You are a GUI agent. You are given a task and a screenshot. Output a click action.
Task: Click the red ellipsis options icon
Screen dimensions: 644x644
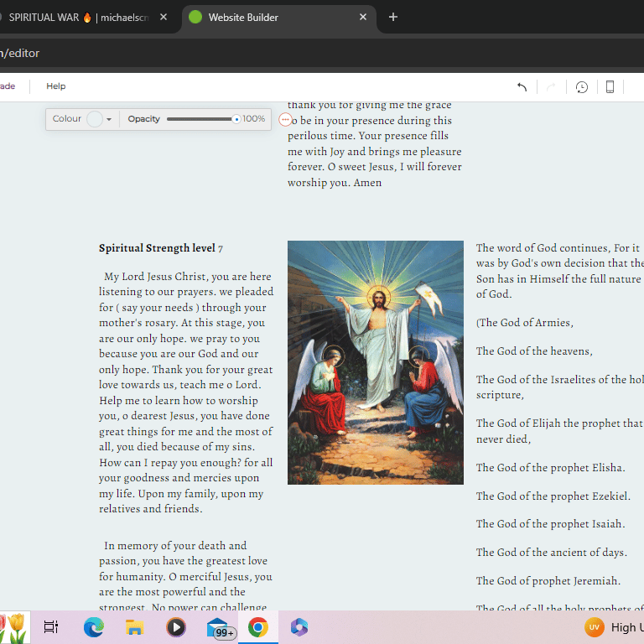[x=285, y=120]
